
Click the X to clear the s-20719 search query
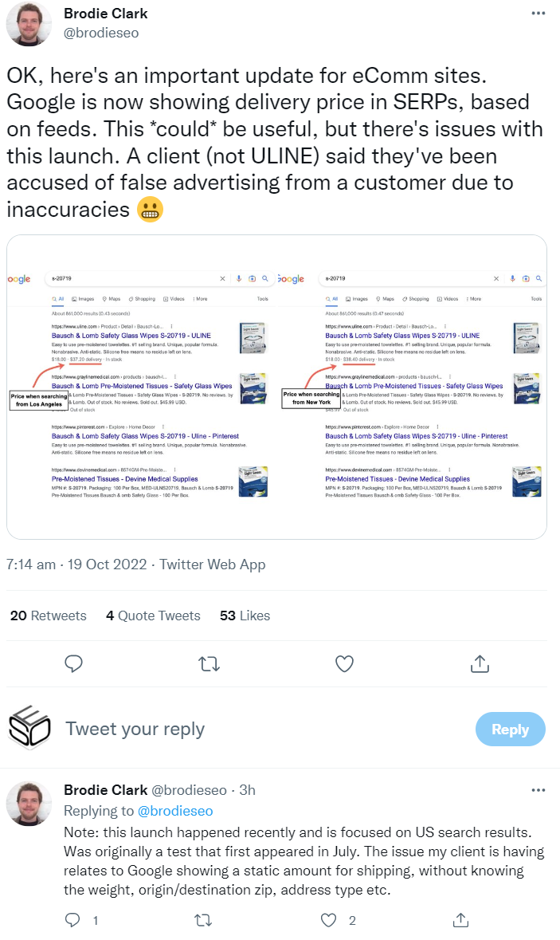(221, 277)
